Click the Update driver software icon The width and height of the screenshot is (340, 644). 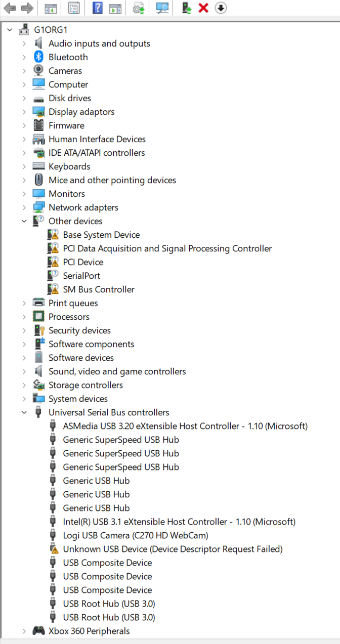point(139,8)
